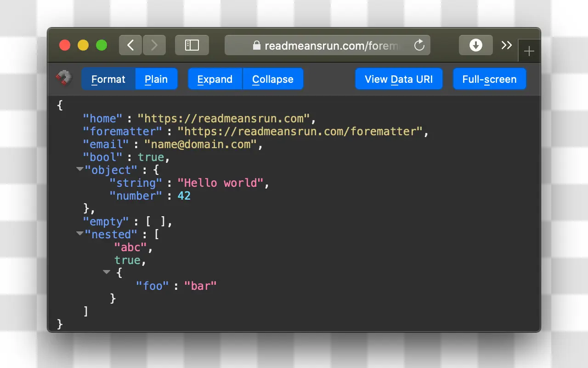Click the true value inside nested array
Viewport: 588px width, 368px height.
point(128,260)
